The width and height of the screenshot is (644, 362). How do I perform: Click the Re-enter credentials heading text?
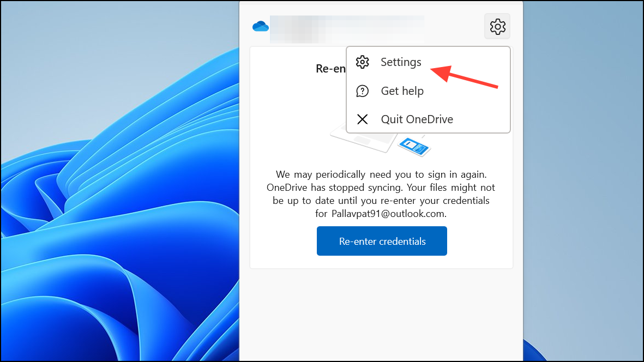331,69
